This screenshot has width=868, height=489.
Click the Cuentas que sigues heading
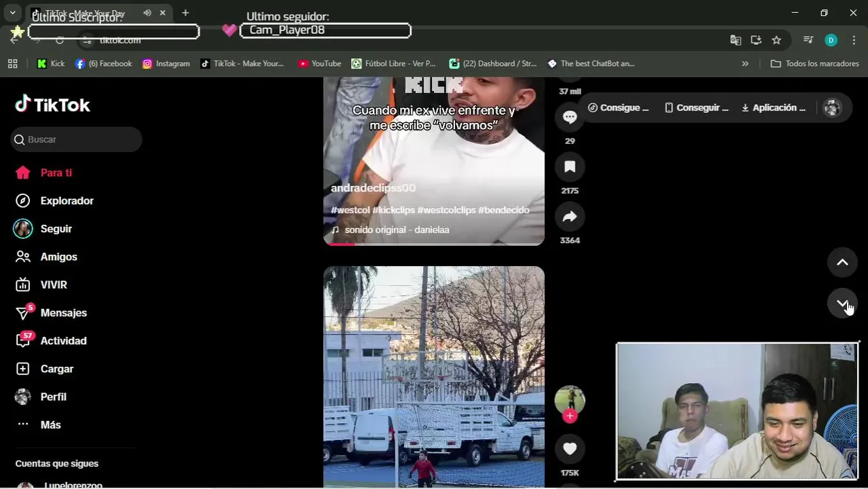(x=57, y=464)
